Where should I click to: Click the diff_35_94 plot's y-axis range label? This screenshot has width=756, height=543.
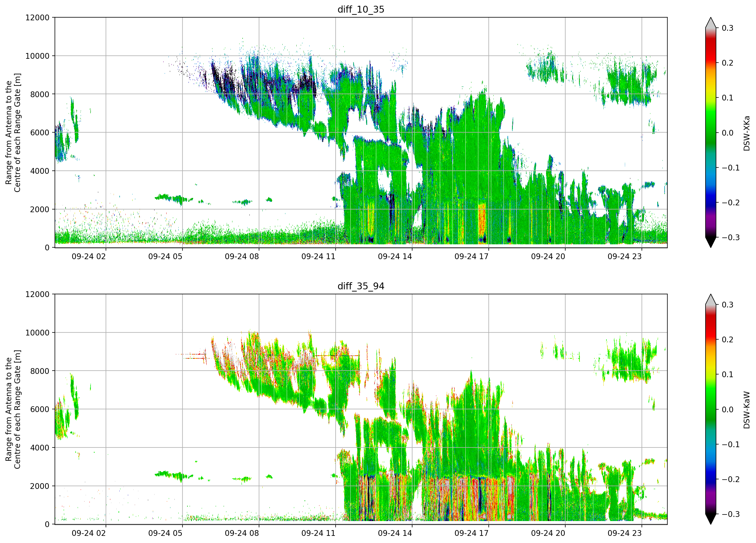(x=13, y=409)
